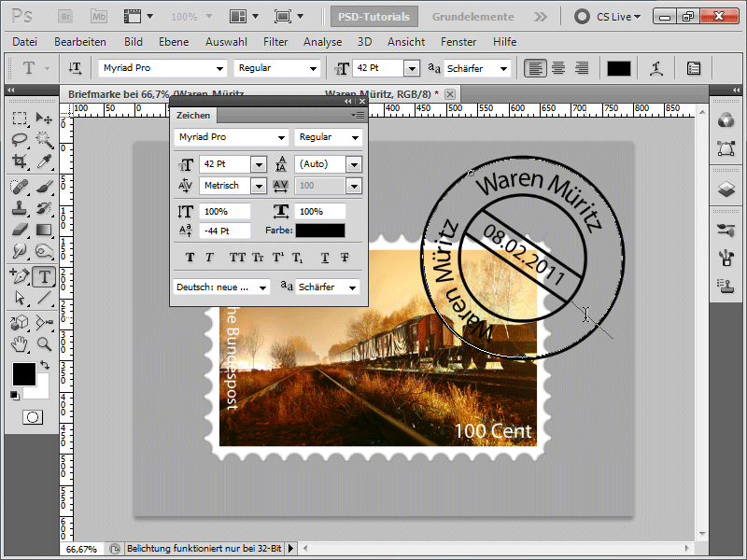Select the Move tool
Image resolution: width=747 pixels, height=560 pixels.
(x=44, y=118)
